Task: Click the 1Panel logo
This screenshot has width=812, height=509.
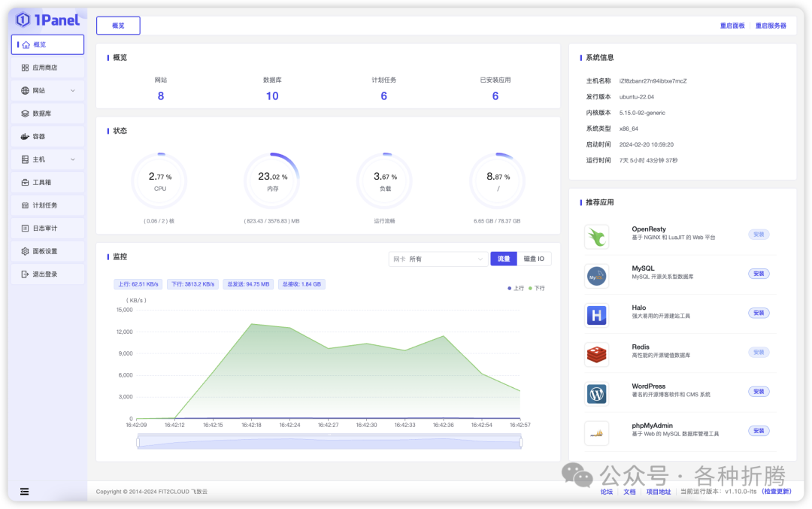Action: (x=47, y=20)
